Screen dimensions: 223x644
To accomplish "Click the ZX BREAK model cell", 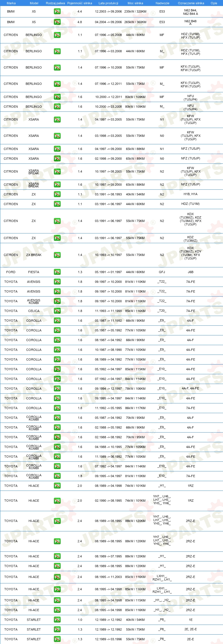I will coord(34,255).
